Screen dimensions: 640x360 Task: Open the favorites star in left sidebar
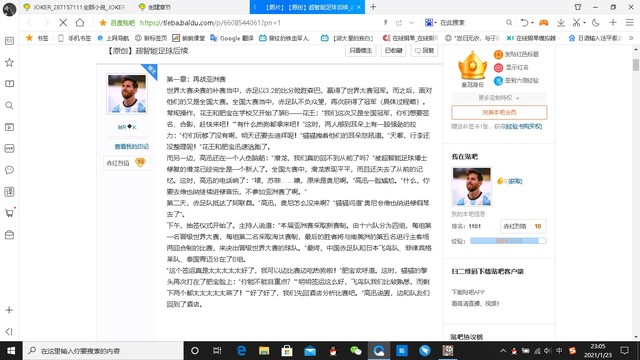coord(9,62)
